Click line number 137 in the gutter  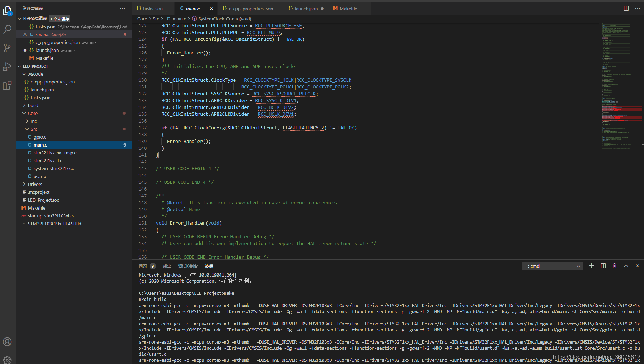click(x=142, y=128)
